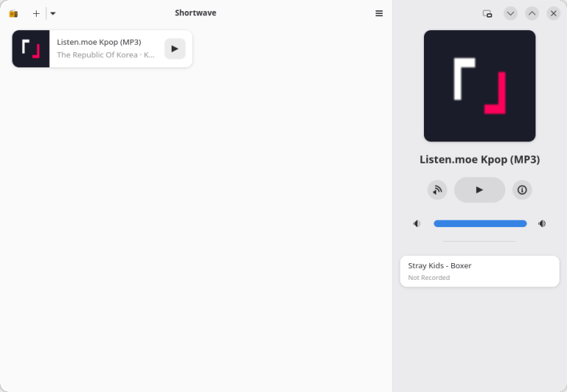
Task: Click the blue volume slider bar
Action: 480,223
